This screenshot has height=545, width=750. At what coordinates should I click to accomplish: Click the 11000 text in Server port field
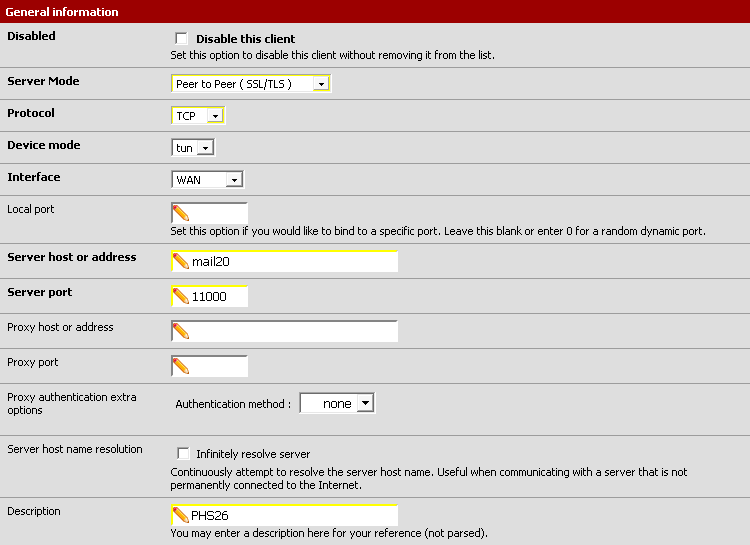click(209, 296)
